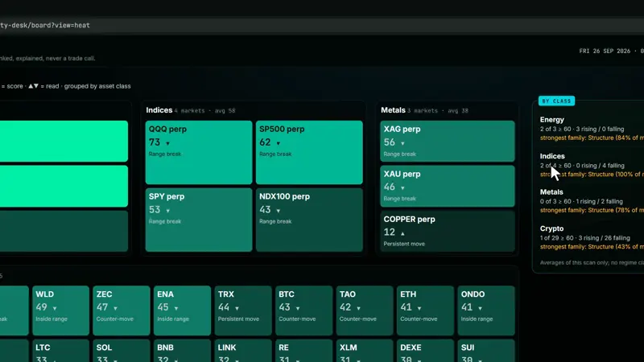Click the Metals group header over tiles
This screenshot has width=644, height=362.
point(393,110)
